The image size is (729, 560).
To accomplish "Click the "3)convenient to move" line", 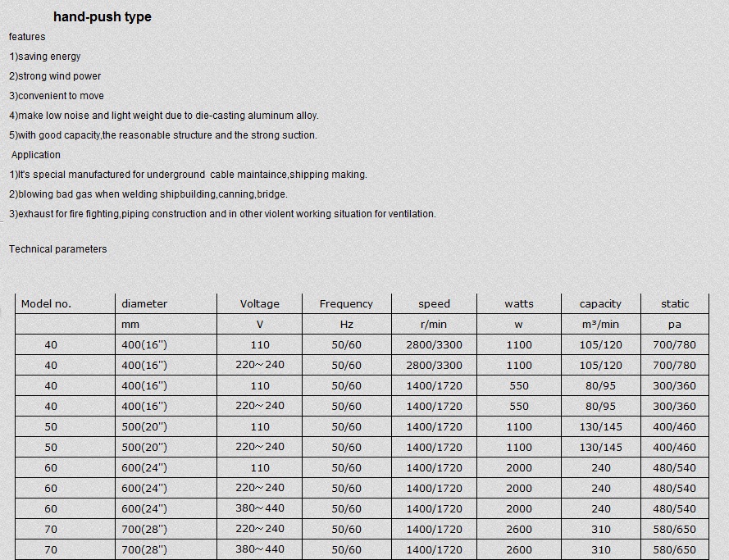I will [57, 96].
